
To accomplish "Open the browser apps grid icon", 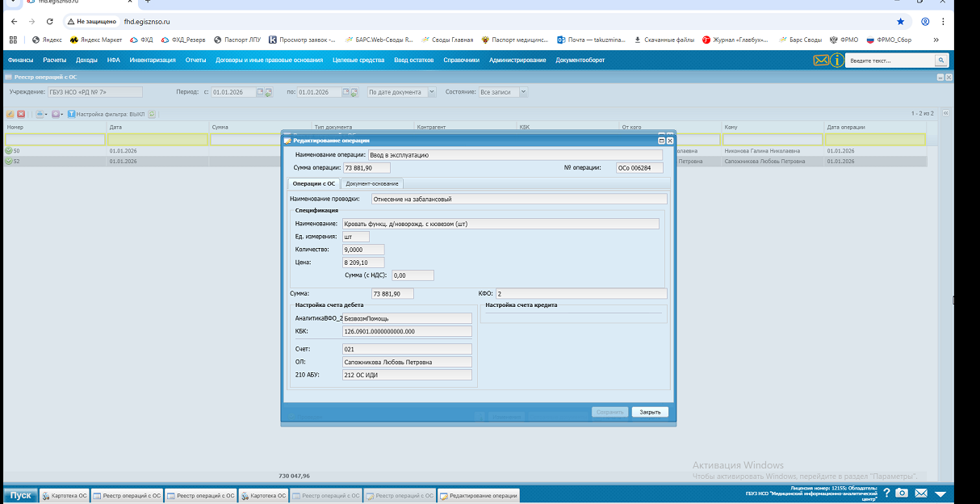I will pyautogui.click(x=13, y=39).
